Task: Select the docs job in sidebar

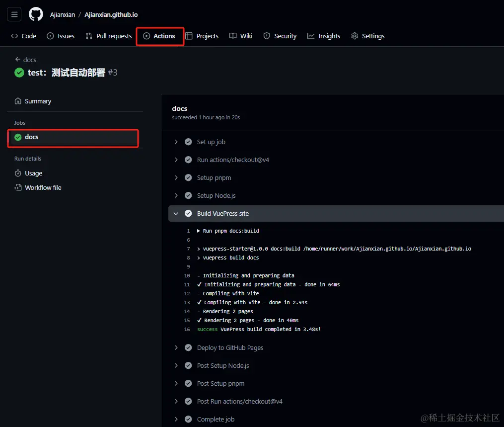Action: pos(73,137)
